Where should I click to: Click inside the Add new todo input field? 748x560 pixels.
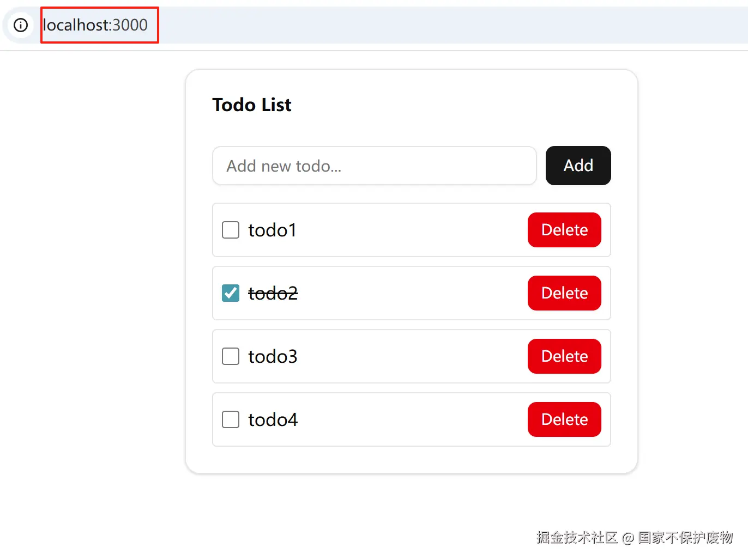pyautogui.click(x=374, y=166)
